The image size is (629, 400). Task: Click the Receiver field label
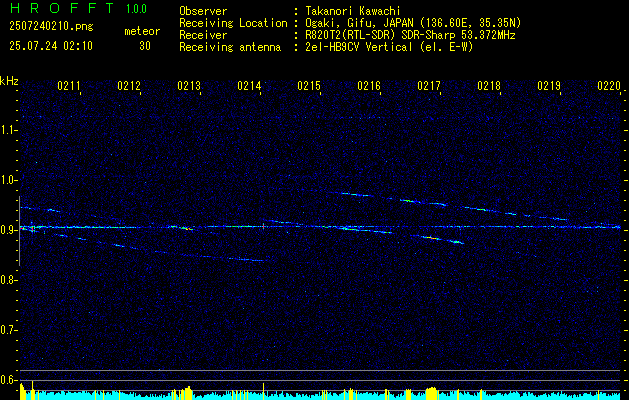(x=203, y=35)
